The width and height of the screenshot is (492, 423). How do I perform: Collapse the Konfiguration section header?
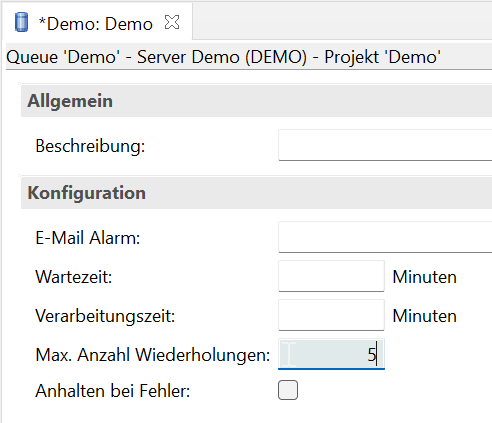(256, 193)
